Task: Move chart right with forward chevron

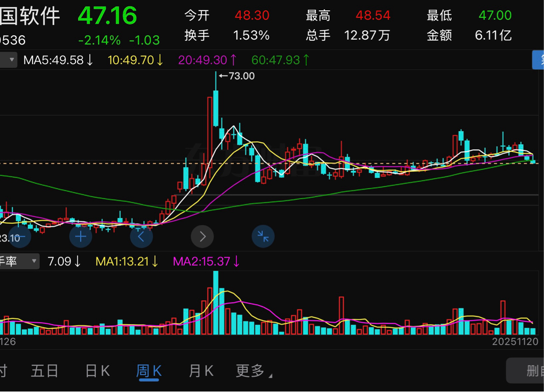Action: tap(202, 237)
